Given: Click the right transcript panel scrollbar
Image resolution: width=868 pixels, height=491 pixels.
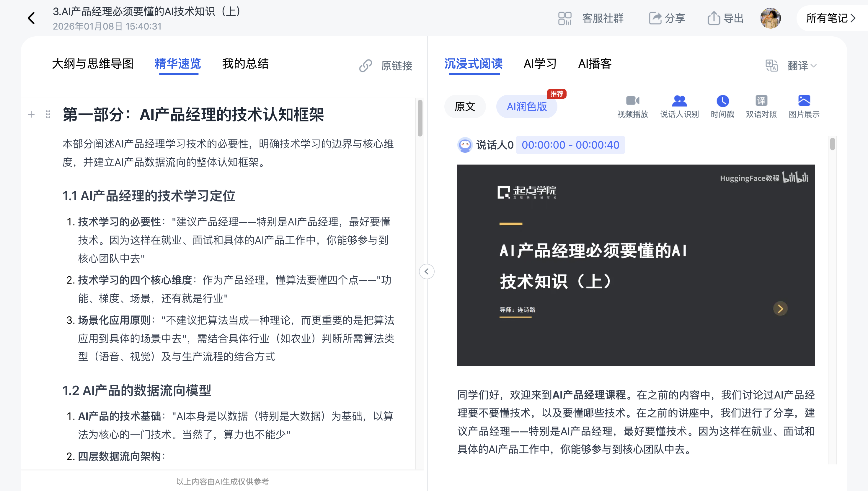Looking at the screenshot, I should pos(832,144).
